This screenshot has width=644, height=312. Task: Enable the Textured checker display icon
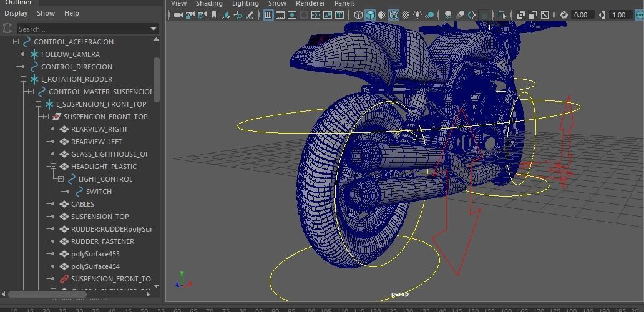(x=406, y=15)
